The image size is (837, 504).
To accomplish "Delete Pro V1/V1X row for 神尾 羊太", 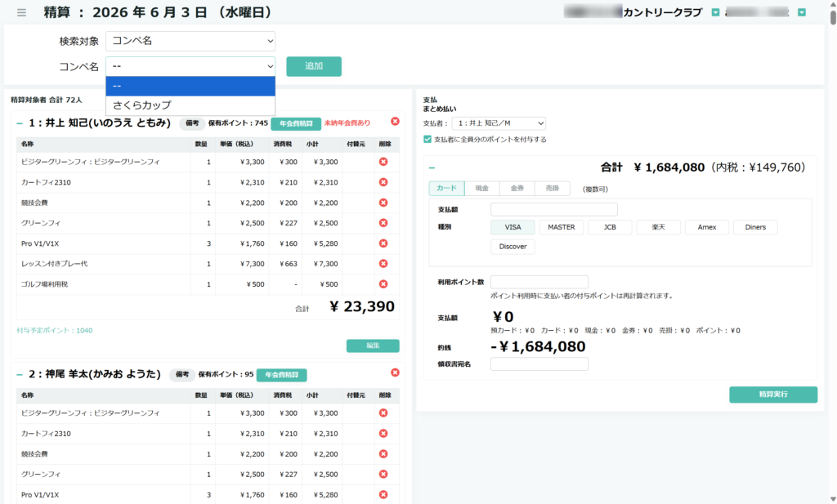I will [383, 494].
